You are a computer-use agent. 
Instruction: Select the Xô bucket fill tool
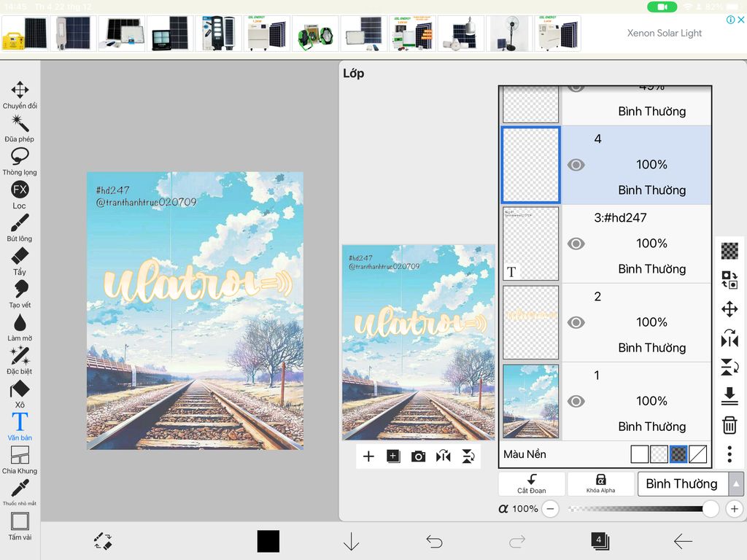[20, 394]
